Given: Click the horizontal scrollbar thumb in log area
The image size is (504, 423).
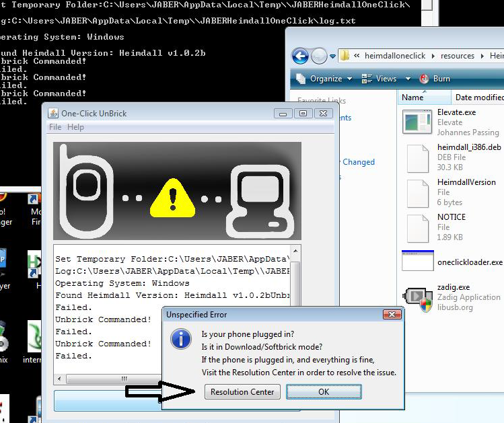Looking at the screenshot, I should [x=124, y=379].
